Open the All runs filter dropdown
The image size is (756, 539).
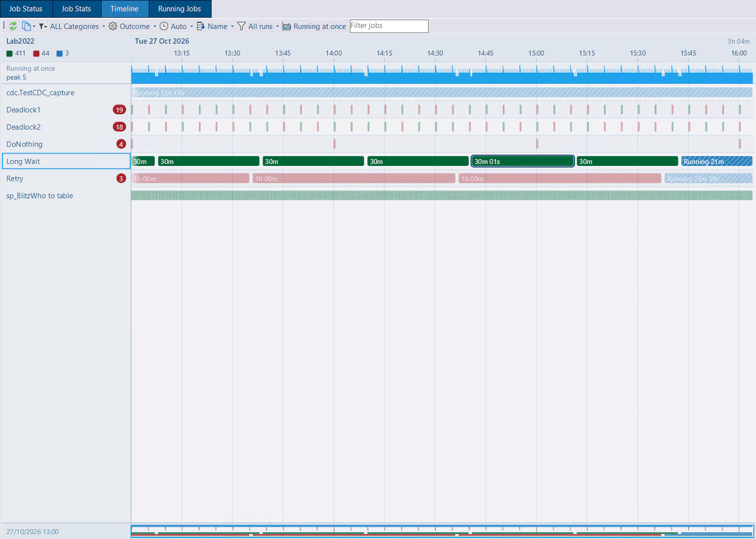(258, 27)
